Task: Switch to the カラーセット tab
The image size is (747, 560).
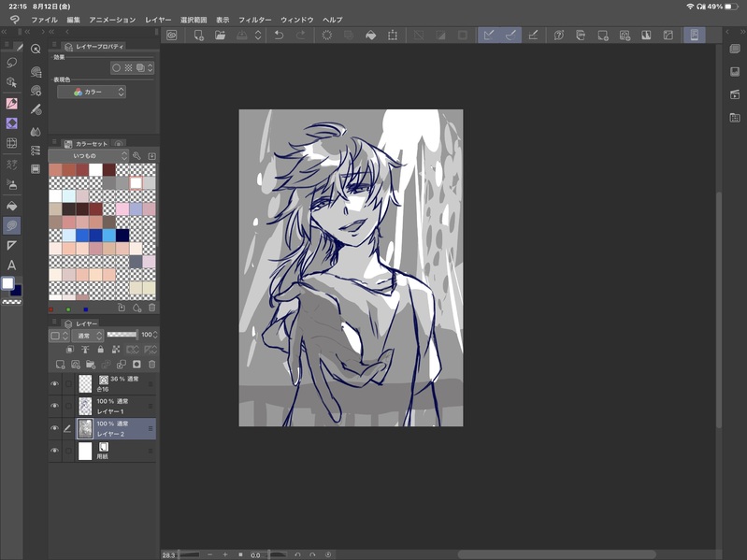Action: pos(87,143)
